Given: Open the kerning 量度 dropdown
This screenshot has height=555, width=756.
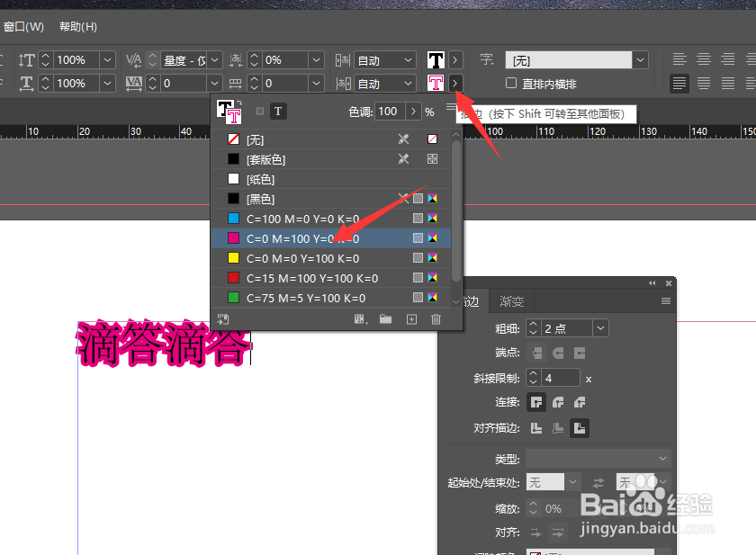Looking at the screenshot, I should 215,60.
